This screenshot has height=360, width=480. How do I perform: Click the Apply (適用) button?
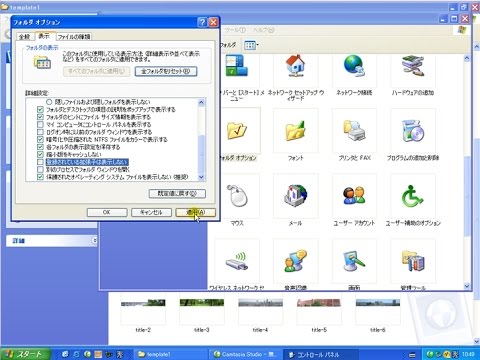[196, 212]
